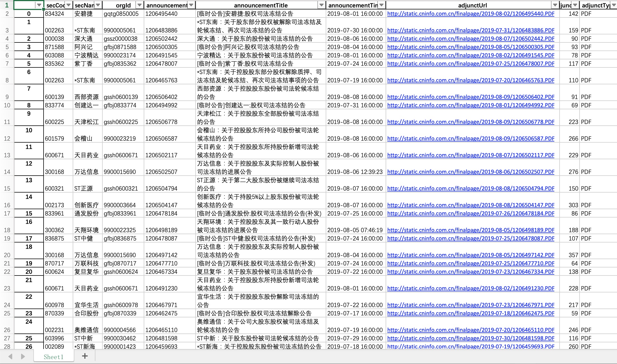617x364 pixels.
Task: Open PDF link ending 1206502442.PDF
Action: tap(471, 39)
